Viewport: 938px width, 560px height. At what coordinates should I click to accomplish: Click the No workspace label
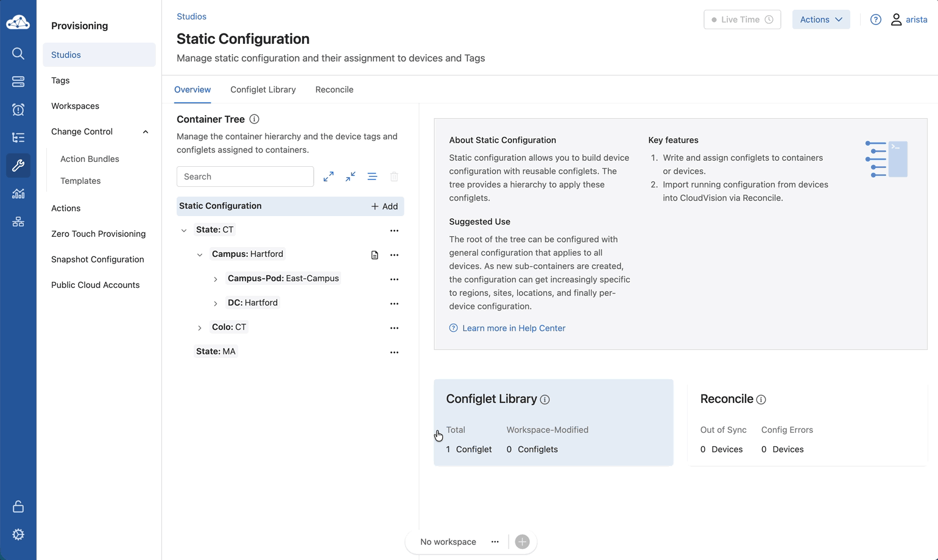click(448, 542)
